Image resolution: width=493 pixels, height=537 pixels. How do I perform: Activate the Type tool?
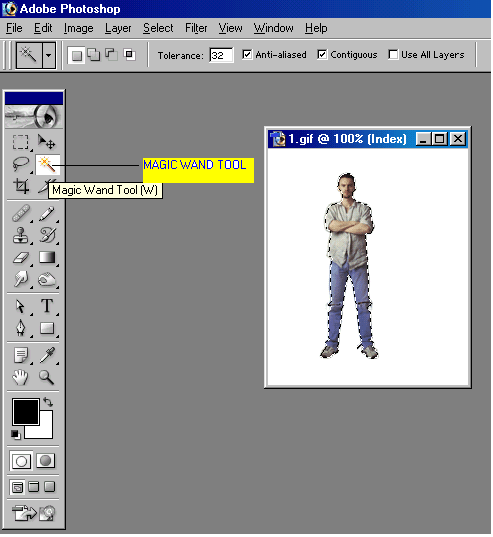click(47, 306)
